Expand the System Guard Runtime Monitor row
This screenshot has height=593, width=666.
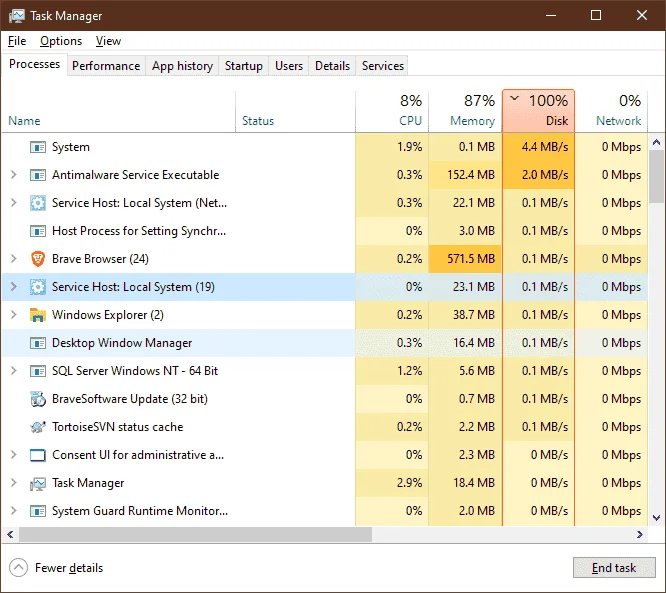click(x=14, y=511)
